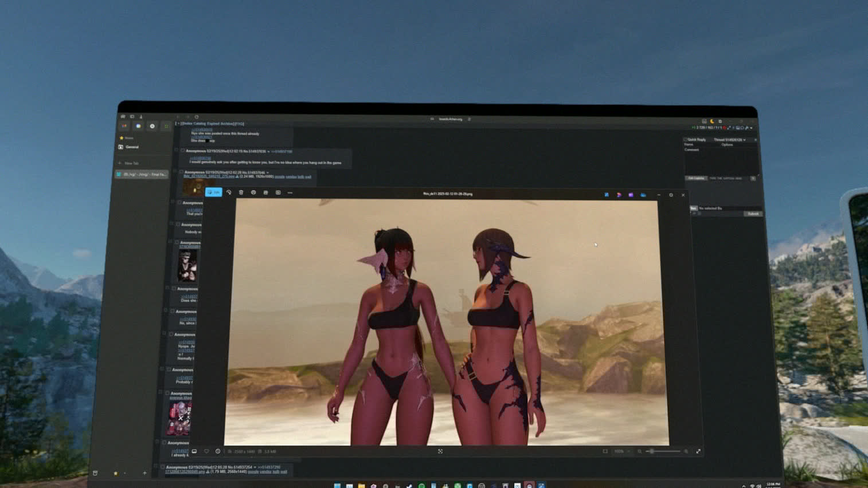868x488 pixels.
Task: Check the box for post No.514937046
Action: (181, 172)
